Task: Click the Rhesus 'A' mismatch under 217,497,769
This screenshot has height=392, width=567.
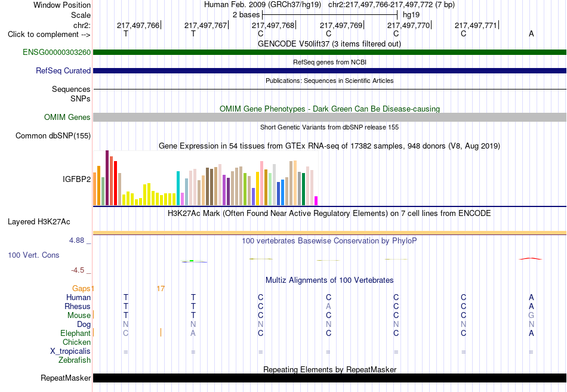Action: (x=328, y=307)
